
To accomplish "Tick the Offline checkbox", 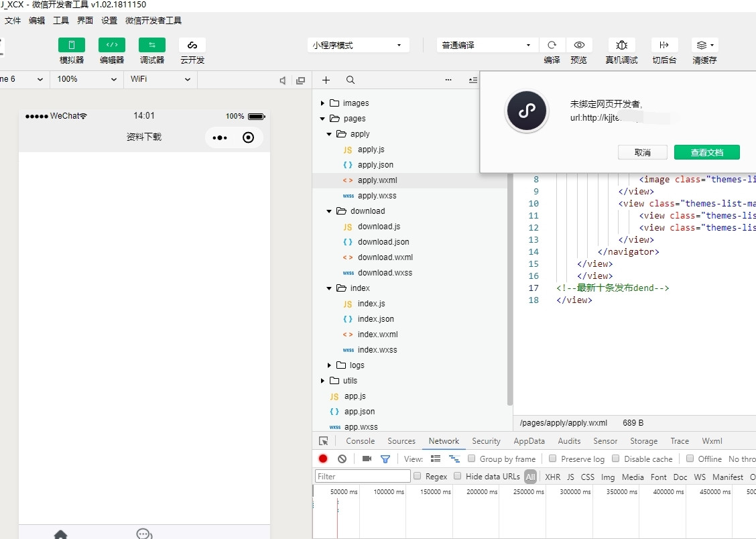I will coord(690,459).
